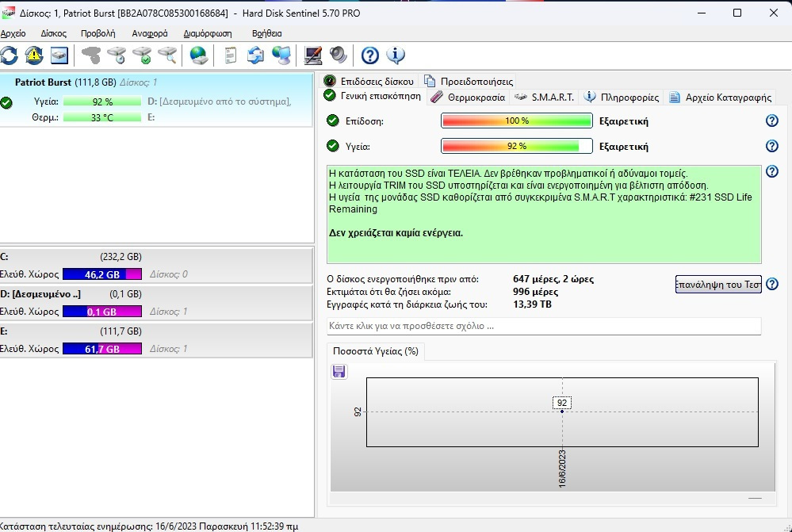Click the speaker sound toolbar icon

(x=338, y=55)
